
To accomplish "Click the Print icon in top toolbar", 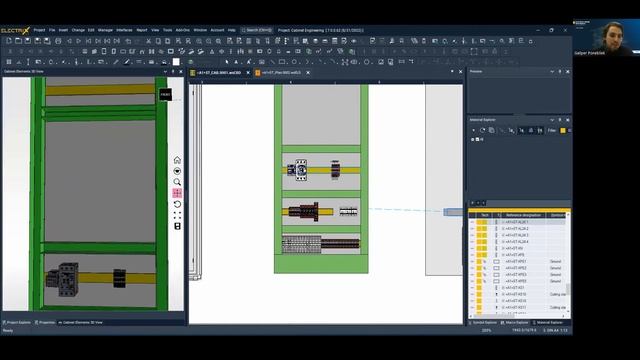I will click(x=58, y=41).
